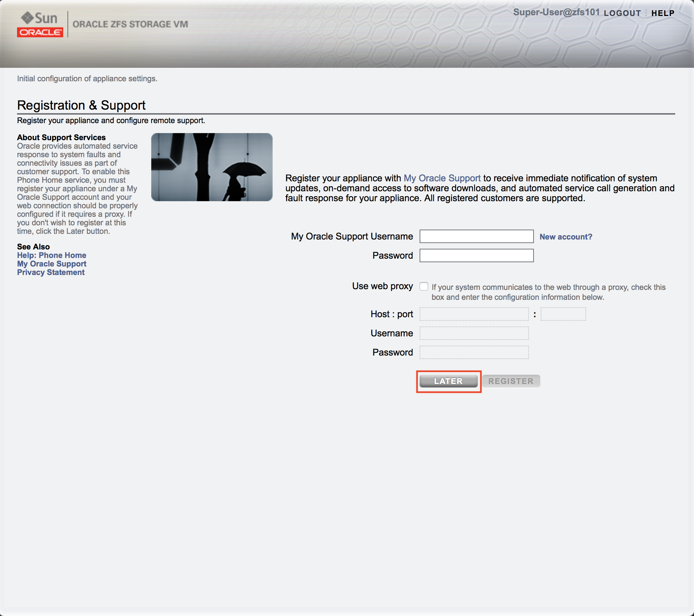Click the LOGOUT link
694x616 pixels.
point(622,13)
